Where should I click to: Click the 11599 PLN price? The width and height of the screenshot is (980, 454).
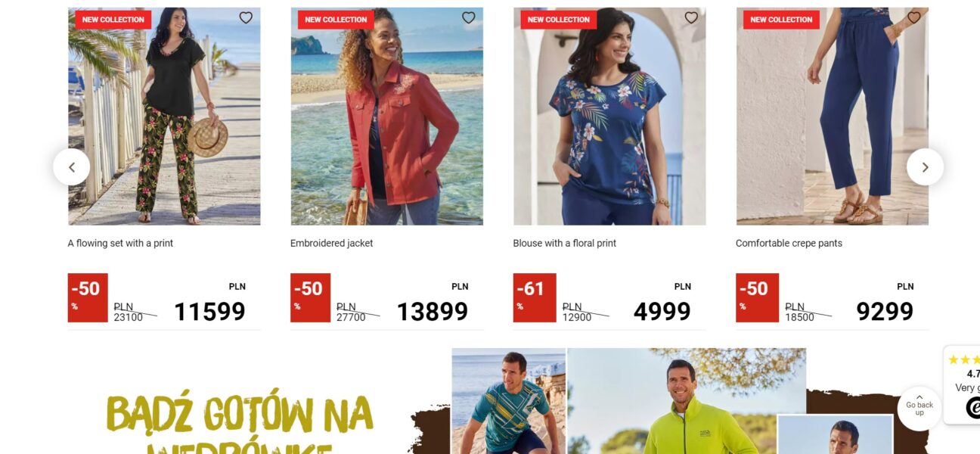pos(209,312)
